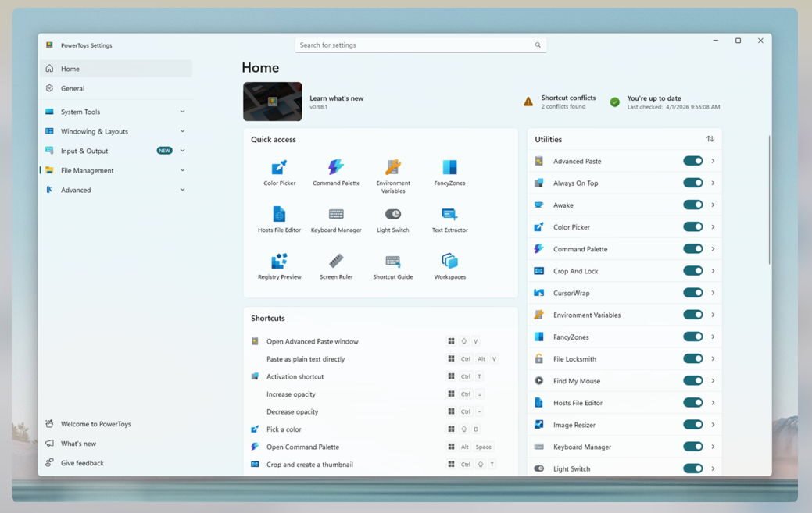This screenshot has width=812, height=513.
Task: Click Paste as plain text directly row
Action: coord(381,359)
